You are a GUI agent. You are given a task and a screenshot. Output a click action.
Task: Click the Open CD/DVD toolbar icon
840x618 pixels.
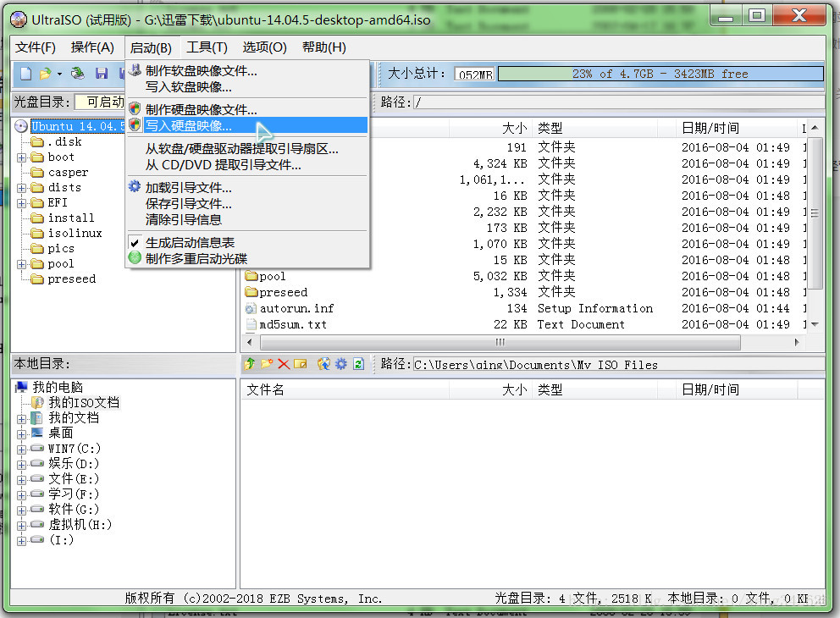point(78,74)
